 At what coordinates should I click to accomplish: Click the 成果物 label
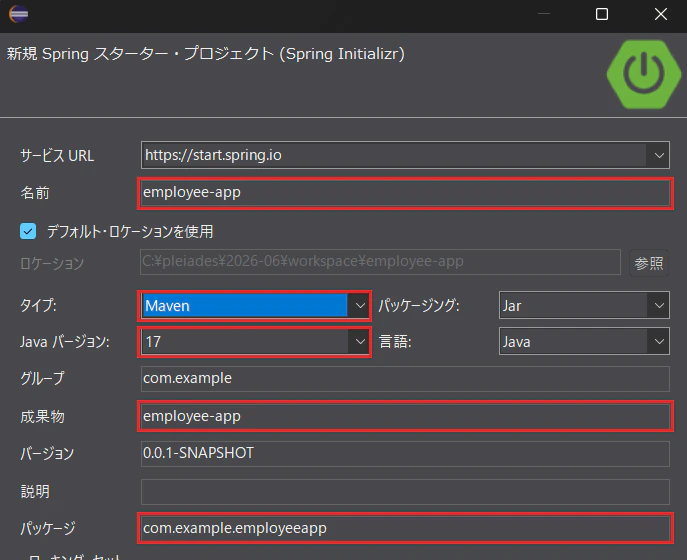tap(42, 416)
